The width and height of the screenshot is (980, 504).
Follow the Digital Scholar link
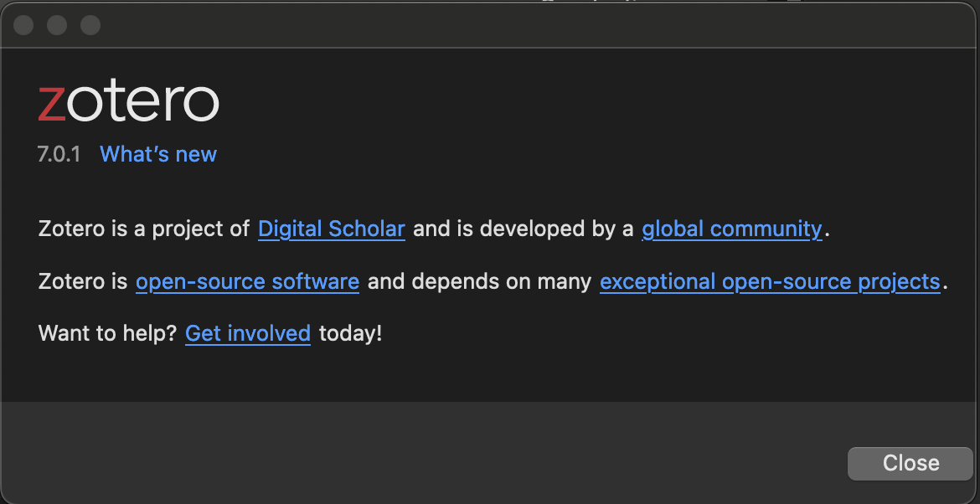(x=331, y=229)
